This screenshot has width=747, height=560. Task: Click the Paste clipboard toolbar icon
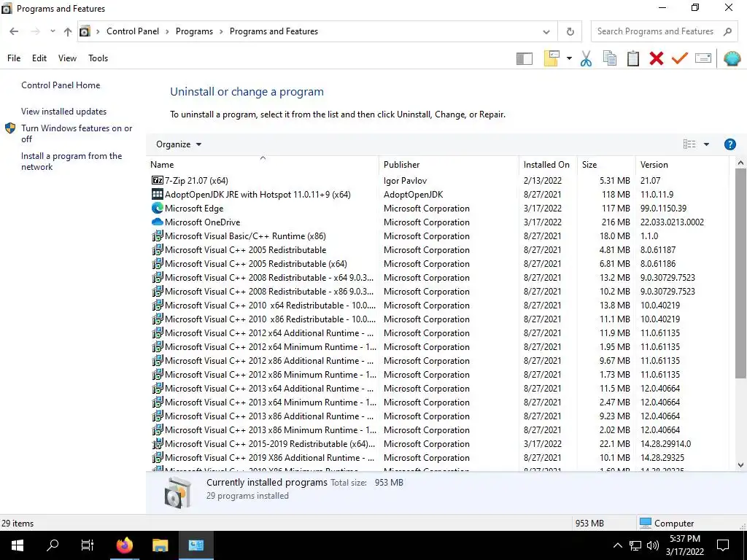tap(633, 58)
